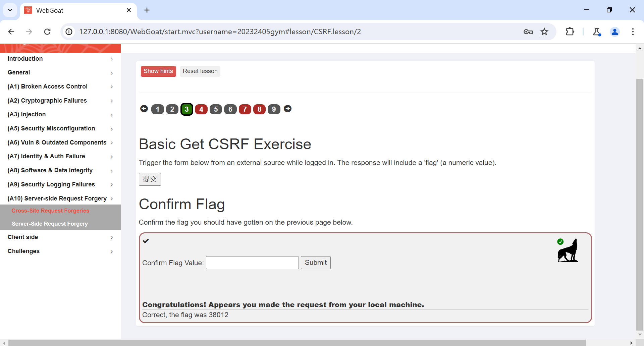644x346 pixels.
Task: Expand (A6) Vuln & Outdated Components
Action: [60, 142]
